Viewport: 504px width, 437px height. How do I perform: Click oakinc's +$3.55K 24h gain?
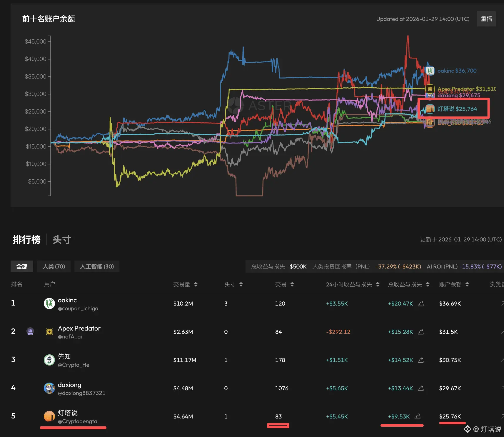point(337,303)
